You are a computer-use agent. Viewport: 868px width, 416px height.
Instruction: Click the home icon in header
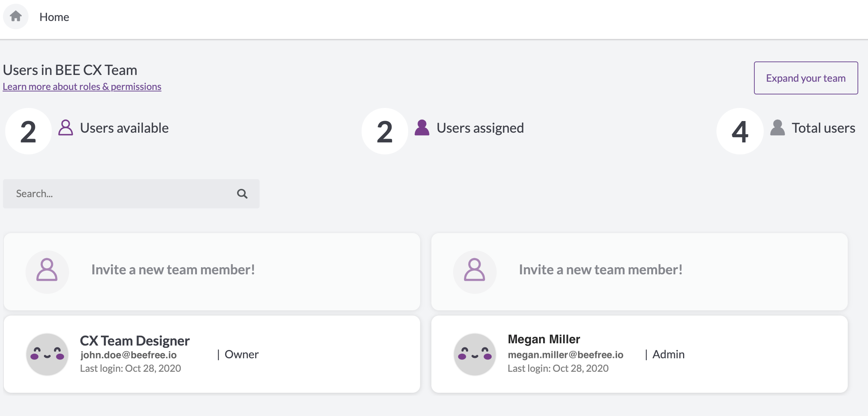click(x=16, y=16)
